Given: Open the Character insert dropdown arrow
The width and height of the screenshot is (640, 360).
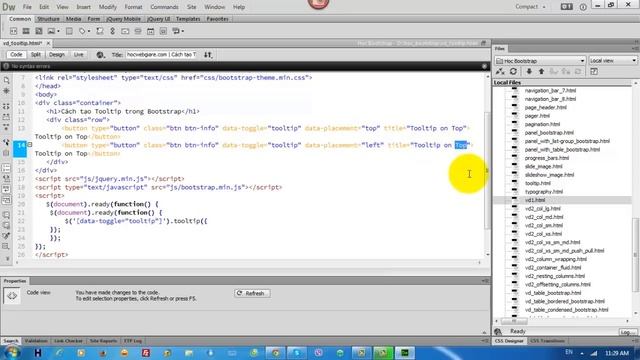Looking at the screenshot, I should [x=183, y=31].
